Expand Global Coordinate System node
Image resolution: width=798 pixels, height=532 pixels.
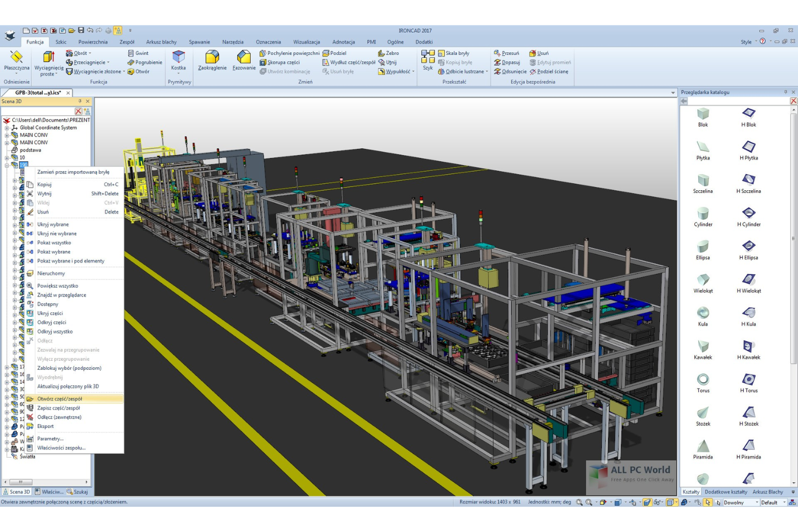pos(7,128)
